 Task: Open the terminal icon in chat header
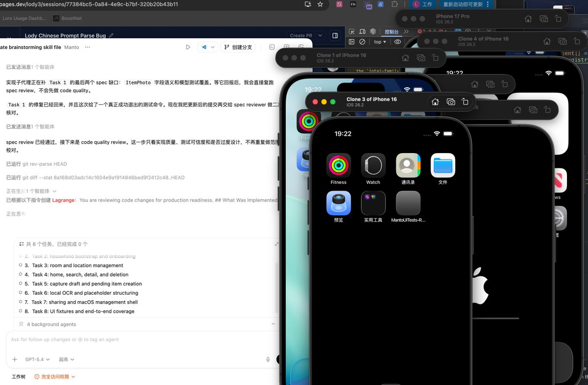[272, 47]
